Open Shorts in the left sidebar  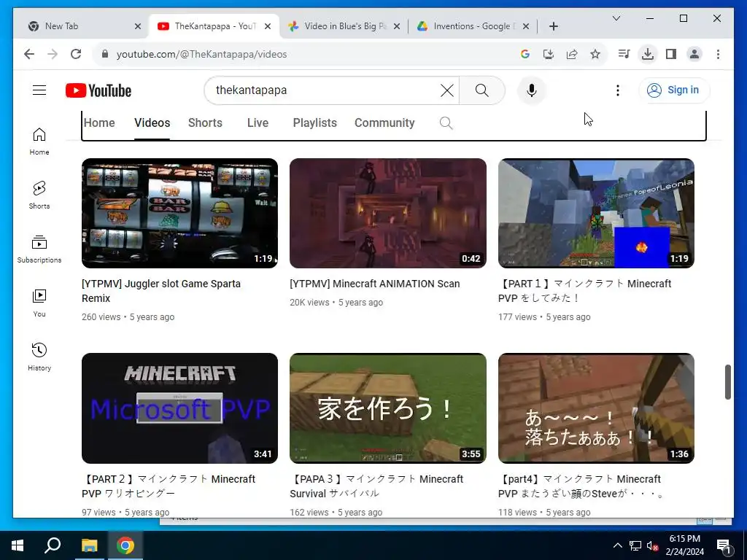click(x=39, y=195)
